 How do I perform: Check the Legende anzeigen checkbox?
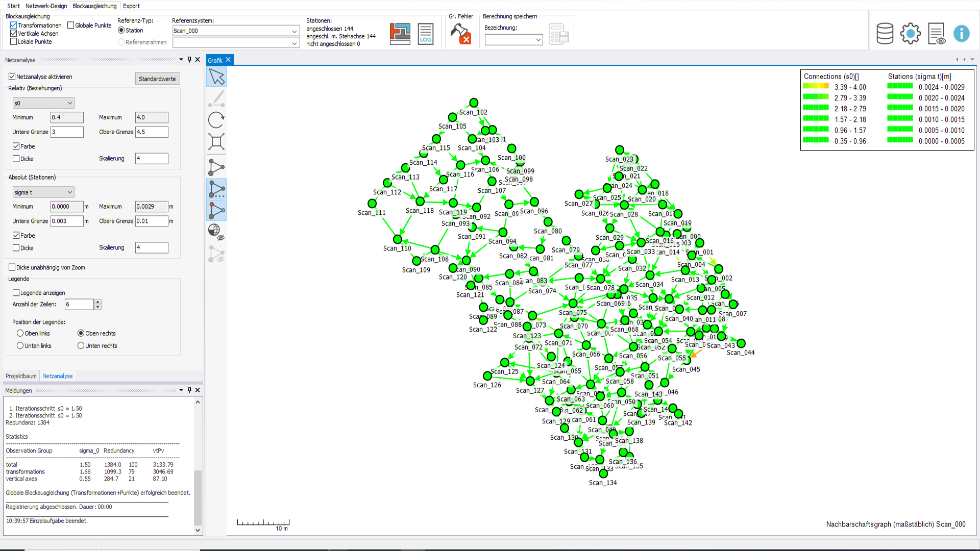(x=16, y=293)
